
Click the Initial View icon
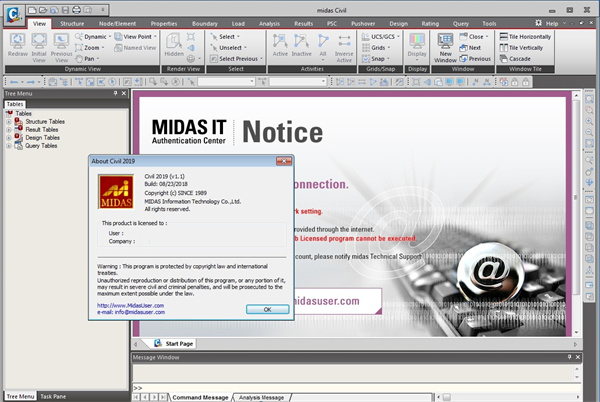click(39, 47)
